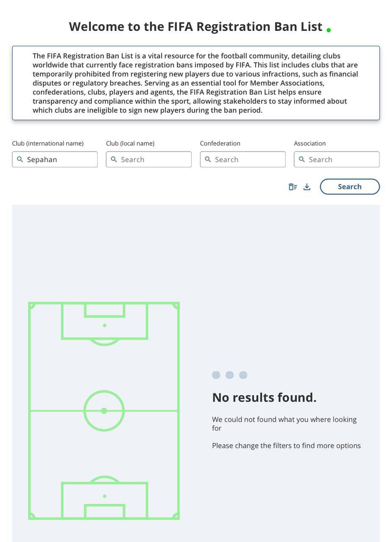Start the Search with the current filters
The height and width of the screenshot is (542, 392).
pos(350,187)
